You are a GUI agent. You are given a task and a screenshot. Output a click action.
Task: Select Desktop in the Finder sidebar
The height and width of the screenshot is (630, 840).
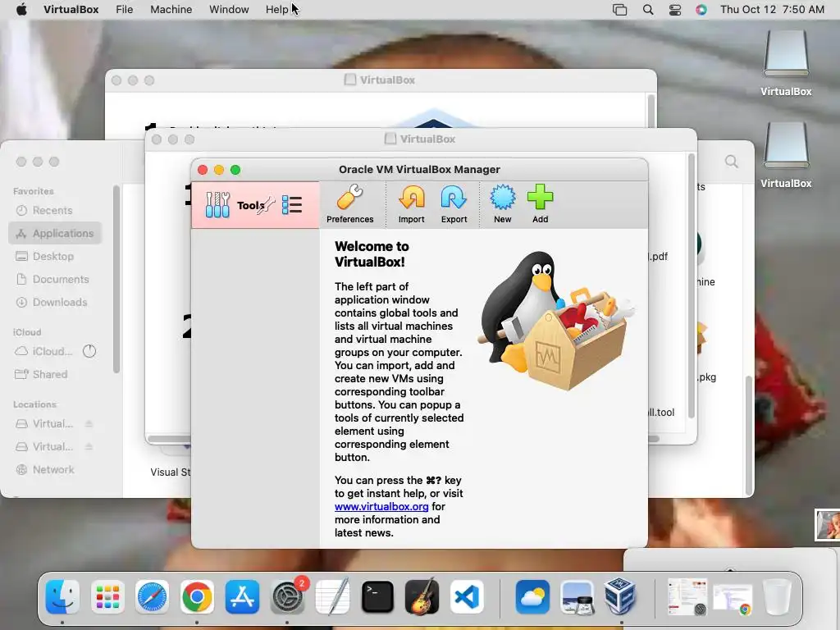click(55, 257)
